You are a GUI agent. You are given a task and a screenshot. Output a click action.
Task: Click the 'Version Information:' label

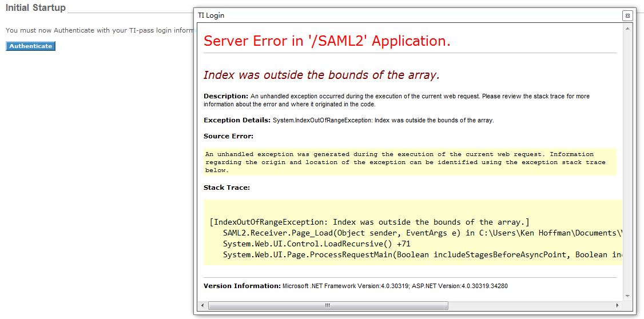point(243,286)
